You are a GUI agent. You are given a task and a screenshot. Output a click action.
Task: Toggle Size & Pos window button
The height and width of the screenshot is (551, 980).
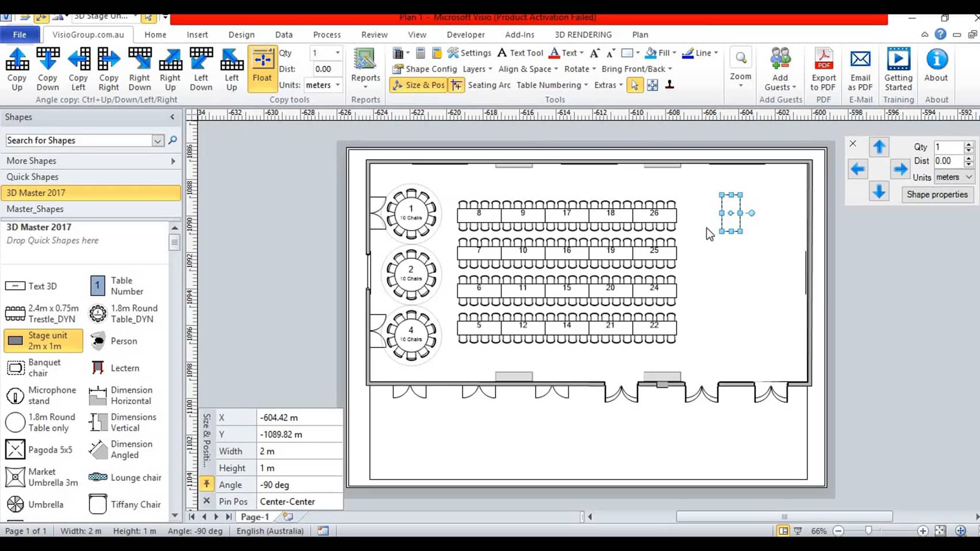pyautogui.click(x=419, y=85)
